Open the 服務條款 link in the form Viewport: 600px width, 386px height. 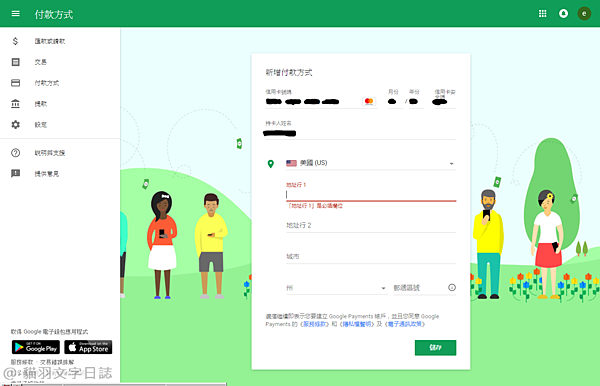(314, 324)
